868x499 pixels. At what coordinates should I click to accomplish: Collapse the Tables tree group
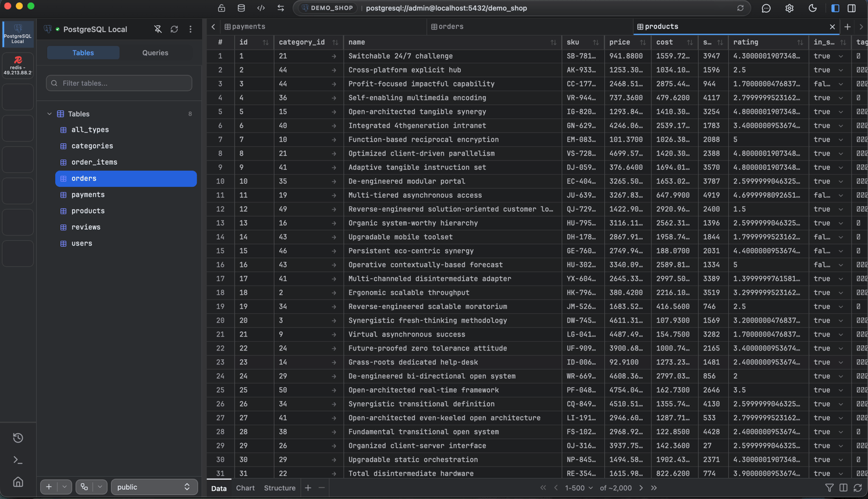(49, 114)
